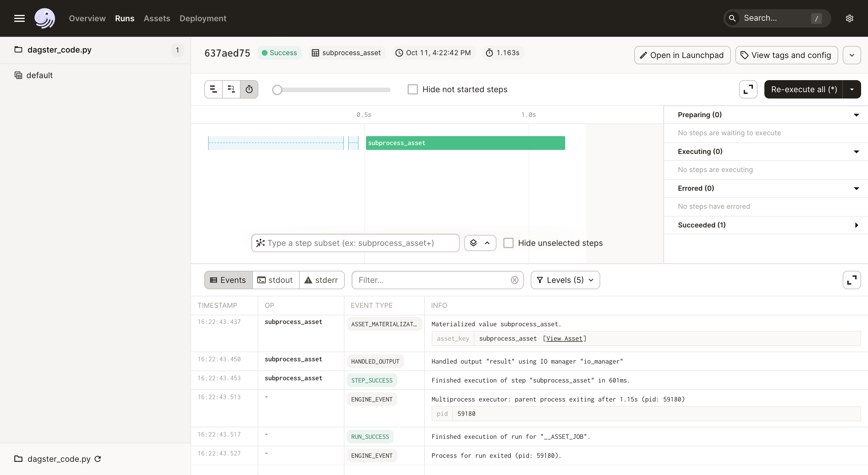
Task: Switch Gantt chart to flat timeline view
Action: point(213,89)
